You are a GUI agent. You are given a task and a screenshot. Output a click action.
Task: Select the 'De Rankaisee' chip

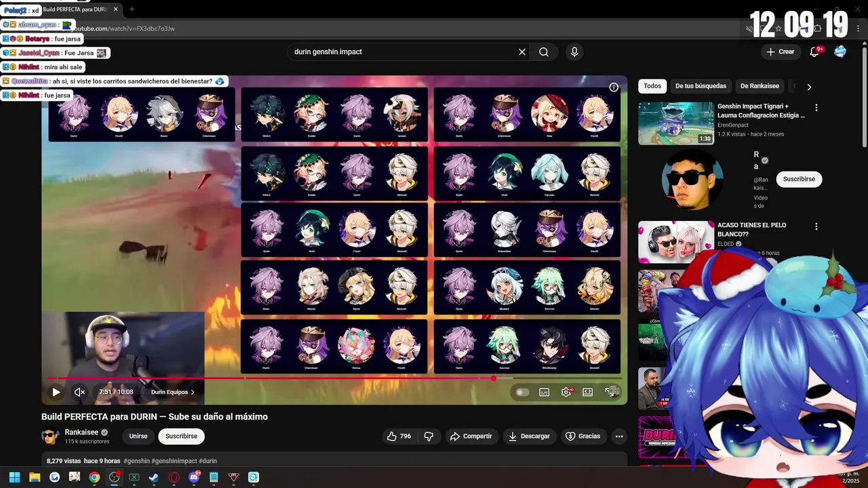pos(759,86)
